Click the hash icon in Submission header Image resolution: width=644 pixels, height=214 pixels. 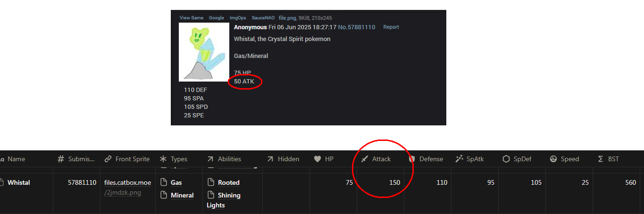pyautogui.click(x=60, y=159)
